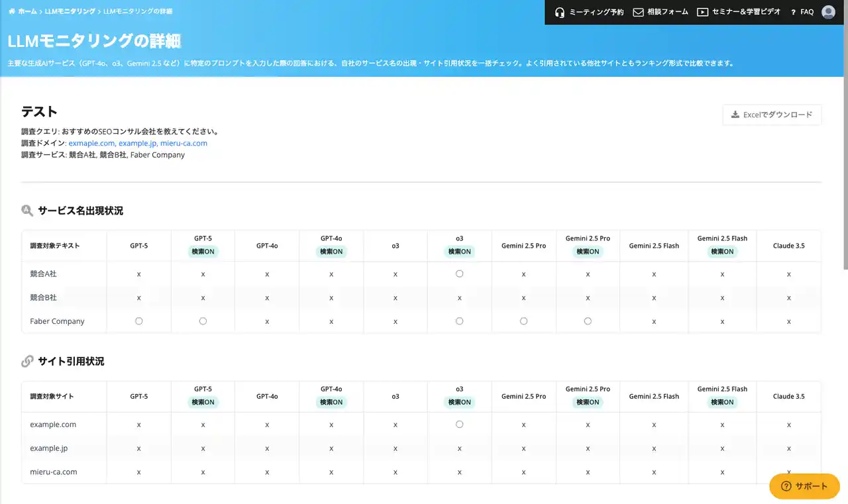The height and width of the screenshot is (504, 848).
Task: Go to LLMモニタリング breadcrumb link
Action: 70,11
